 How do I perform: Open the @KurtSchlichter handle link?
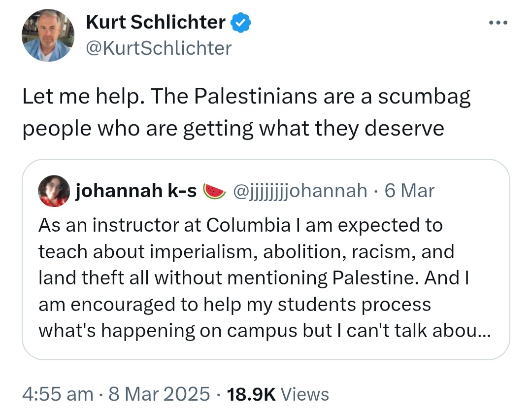tap(159, 48)
